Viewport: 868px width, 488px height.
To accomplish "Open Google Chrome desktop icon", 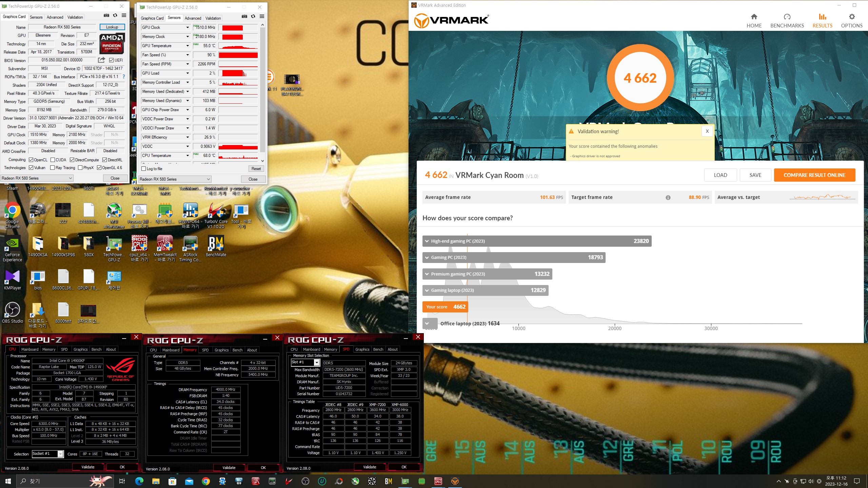I will click(12, 215).
